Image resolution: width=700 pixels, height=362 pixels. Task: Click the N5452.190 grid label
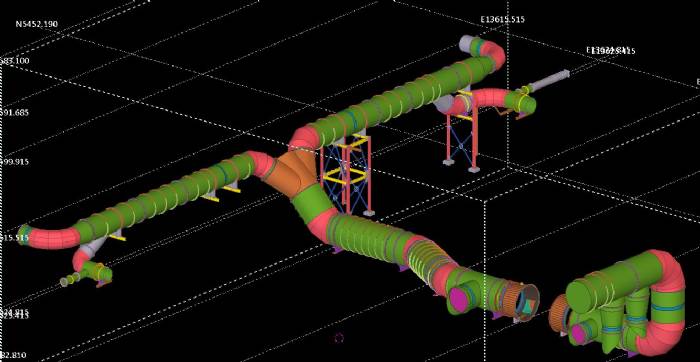(x=37, y=24)
